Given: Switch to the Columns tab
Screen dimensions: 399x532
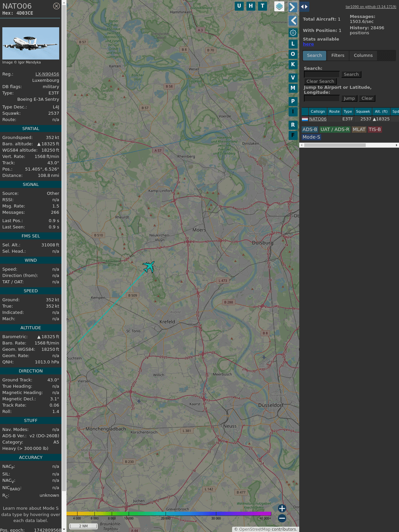Looking at the screenshot, I should coord(363,56).
